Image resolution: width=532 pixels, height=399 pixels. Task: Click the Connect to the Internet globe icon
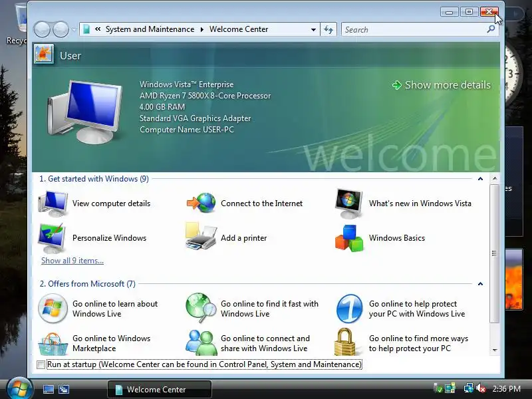pyautogui.click(x=201, y=203)
